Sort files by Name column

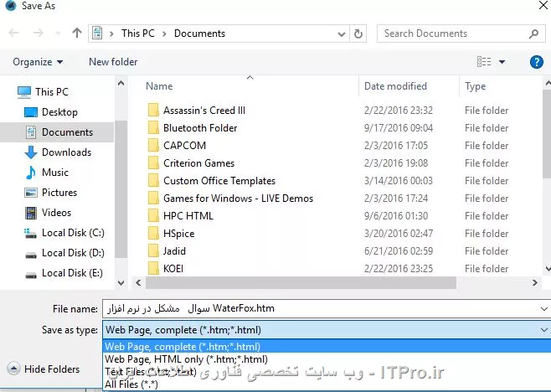point(159,86)
